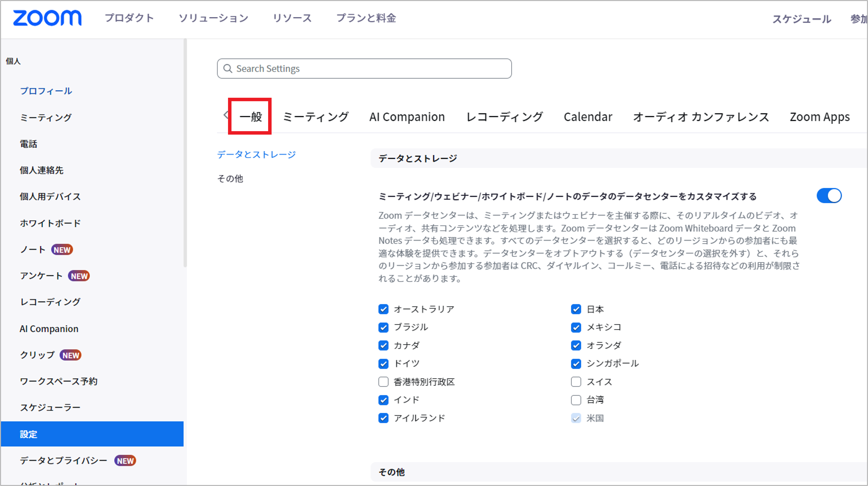This screenshot has height=486, width=868.
Task: Open the オーディオ カンファレンス tab
Action: [701, 117]
